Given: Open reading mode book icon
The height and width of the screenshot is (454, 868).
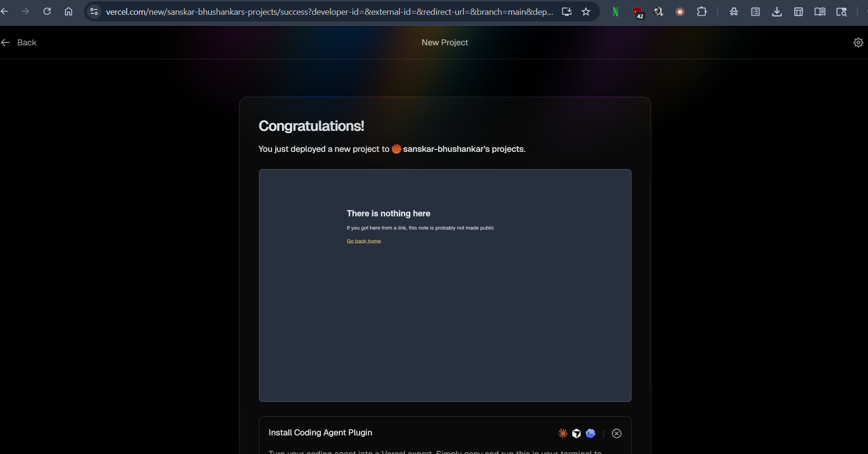Looking at the screenshot, I should [820, 12].
